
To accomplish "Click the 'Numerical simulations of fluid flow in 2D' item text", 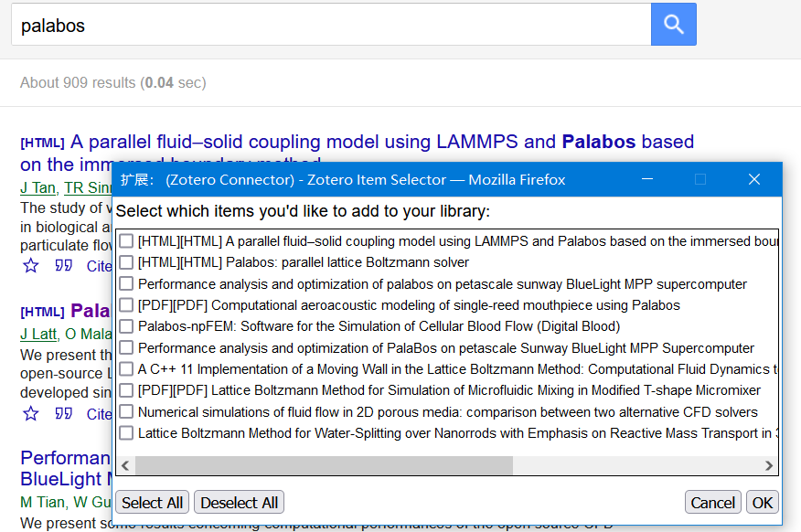I will point(448,412).
